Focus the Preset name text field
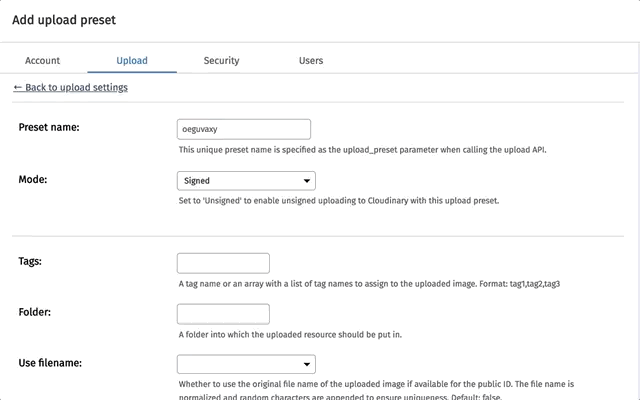 (x=244, y=129)
